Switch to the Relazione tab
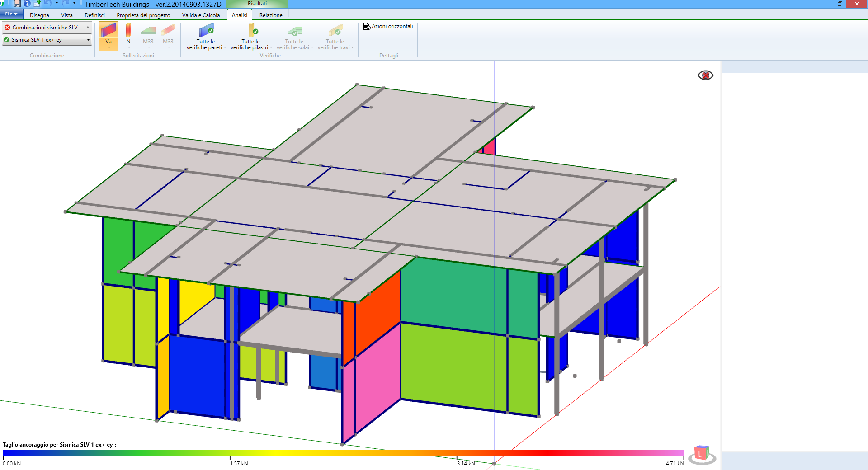The image size is (868, 470). coord(270,15)
